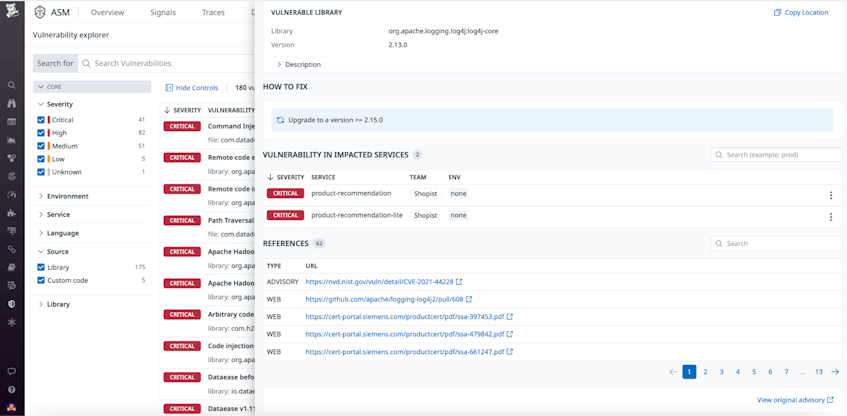The width and height of the screenshot is (847, 416).
Task: Uncheck the High severity checkbox
Action: [x=41, y=133]
